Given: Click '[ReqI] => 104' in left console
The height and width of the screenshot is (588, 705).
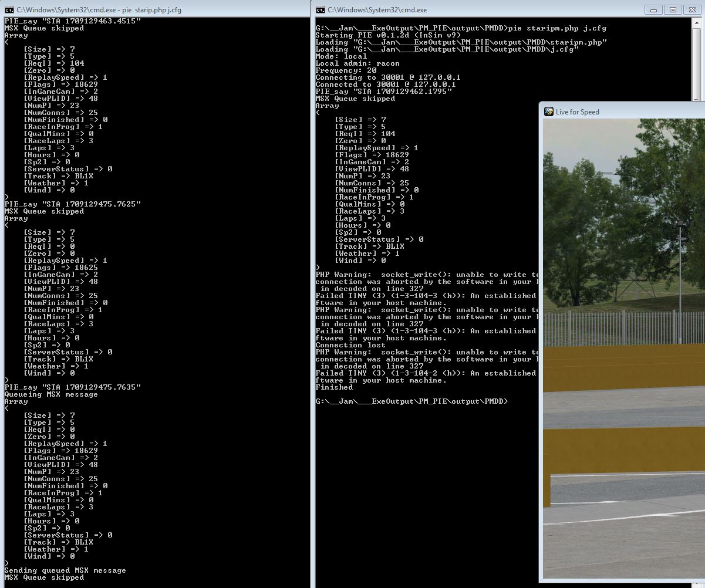Looking at the screenshot, I should (x=53, y=63).
